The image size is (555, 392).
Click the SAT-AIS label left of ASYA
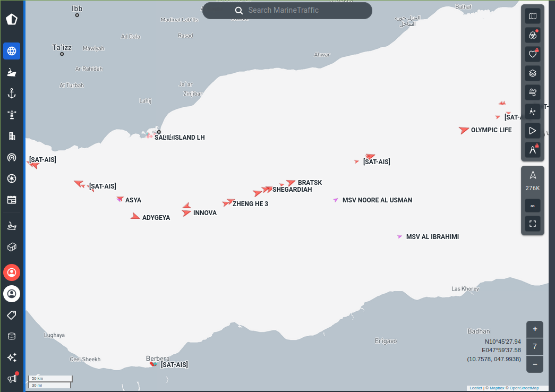coord(103,186)
